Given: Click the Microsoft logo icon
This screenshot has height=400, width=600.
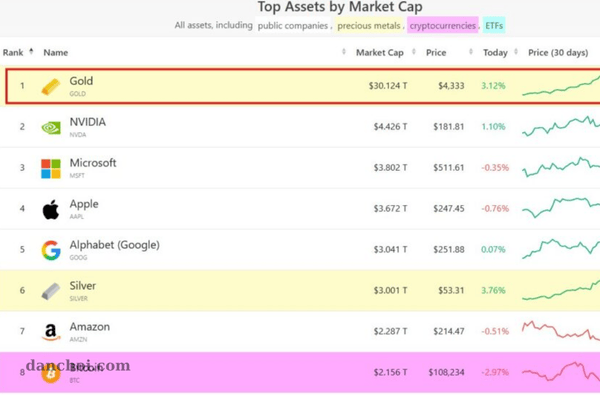Looking at the screenshot, I should pyautogui.click(x=50, y=169).
